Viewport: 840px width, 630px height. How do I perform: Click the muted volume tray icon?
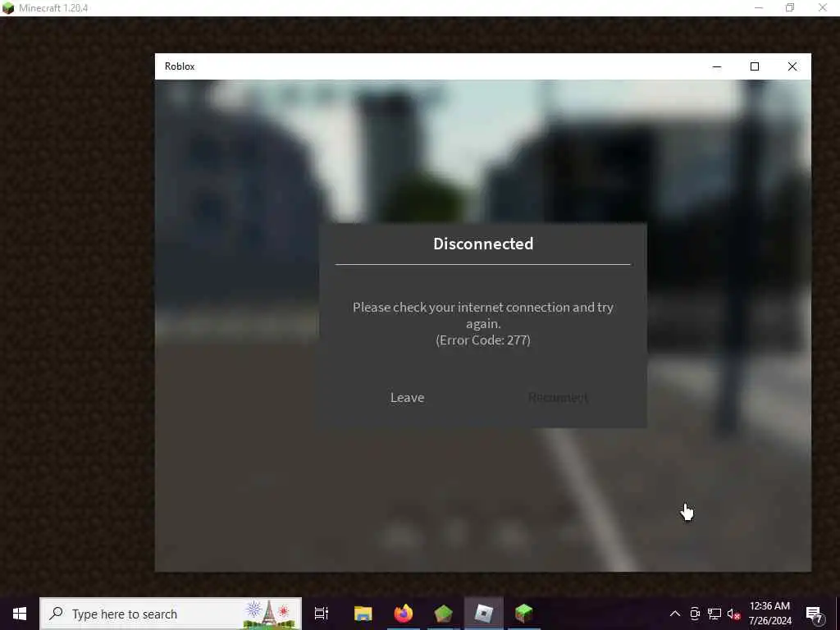733,614
